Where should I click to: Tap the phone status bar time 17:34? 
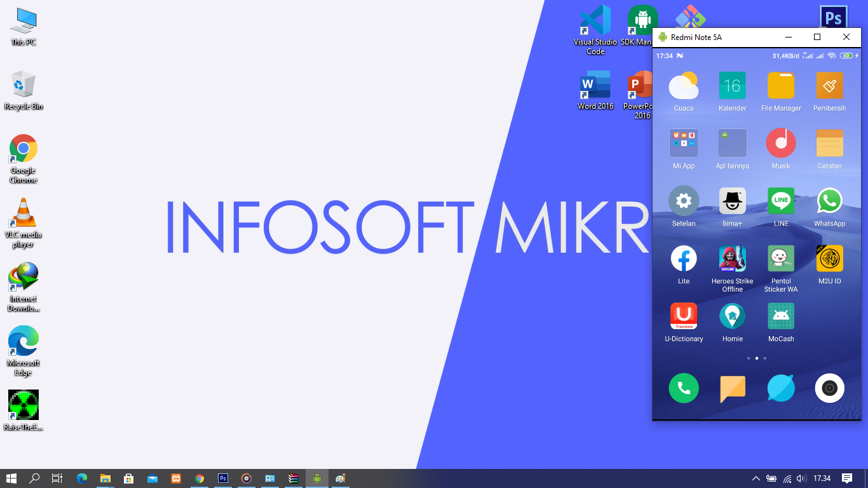tap(665, 56)
